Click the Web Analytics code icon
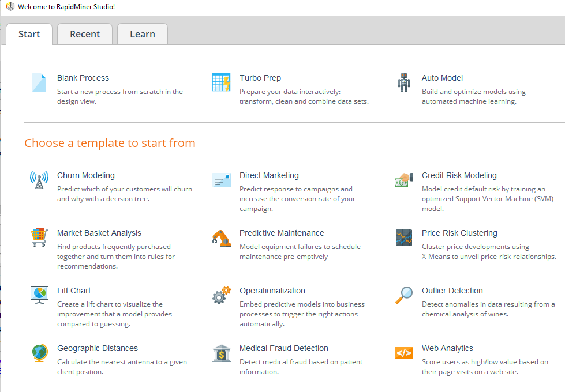This screenshot has height=392, width=565. click(404, 353)
